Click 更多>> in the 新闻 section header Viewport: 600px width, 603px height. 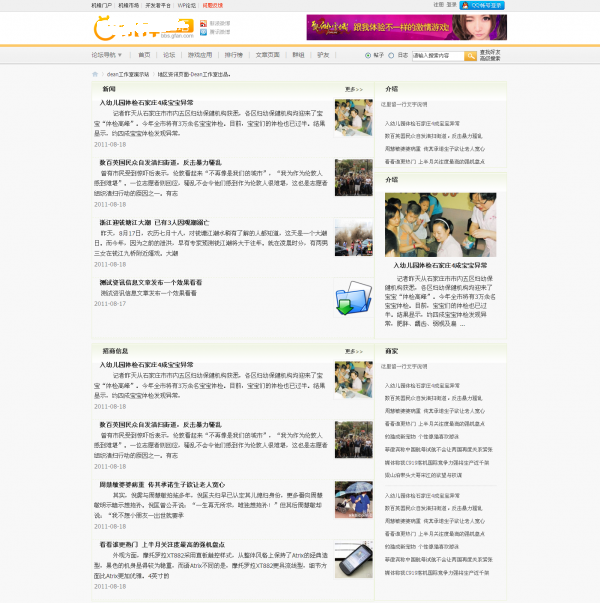pyautogui.click(x=353, y=89)
